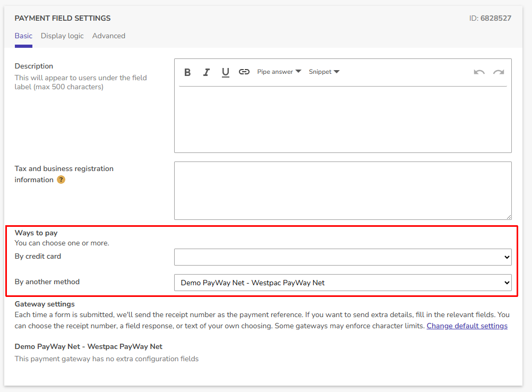Screen dimensions: 532x392
Task: Toggle bold formatting in the description editor
Action: coord(187,72)
